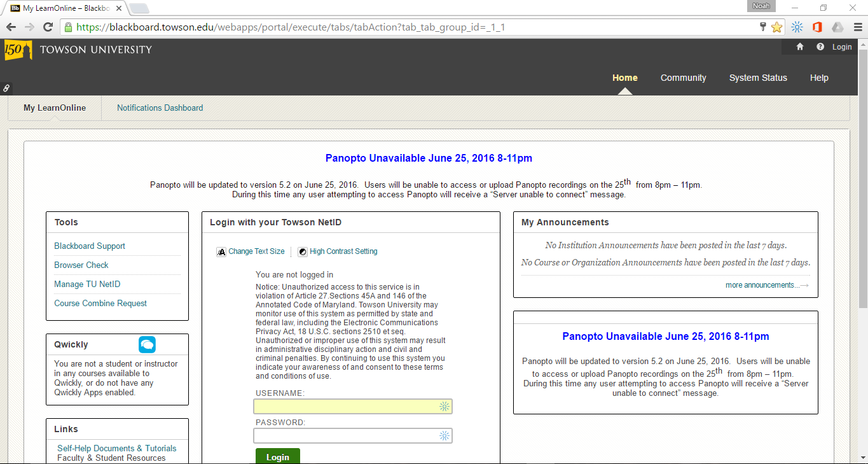
Task: Click the sunburst icon in password field
Action: point(444,435)
